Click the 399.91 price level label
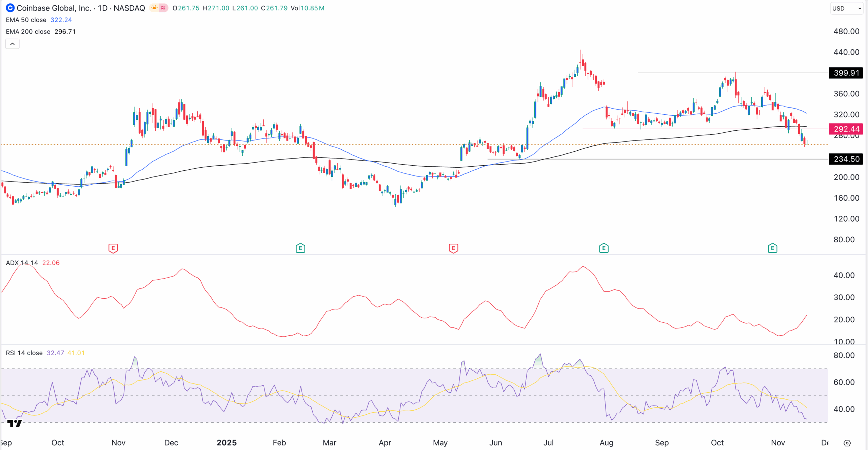The image size is (868, 450). pos(846,73)
